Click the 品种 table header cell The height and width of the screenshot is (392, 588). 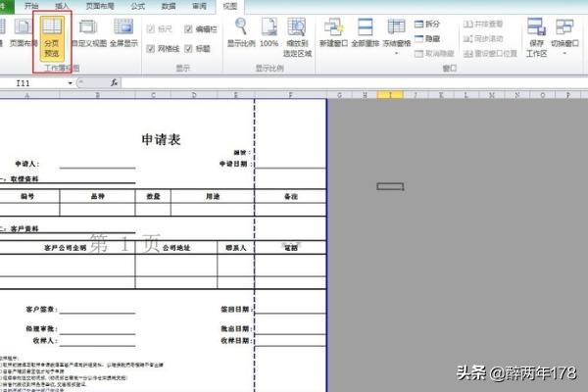pos(97,196)
